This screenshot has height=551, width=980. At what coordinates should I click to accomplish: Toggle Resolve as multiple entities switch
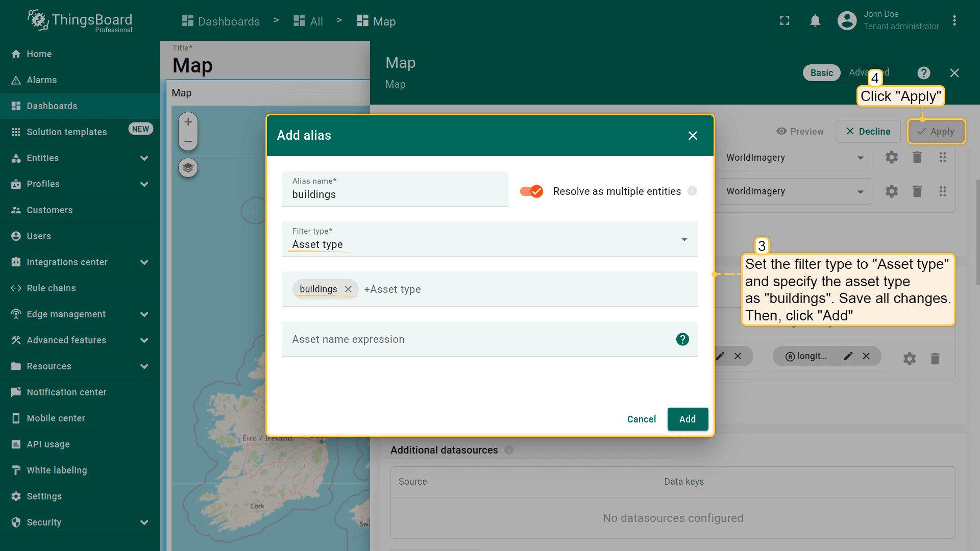(x=531, y=191)
